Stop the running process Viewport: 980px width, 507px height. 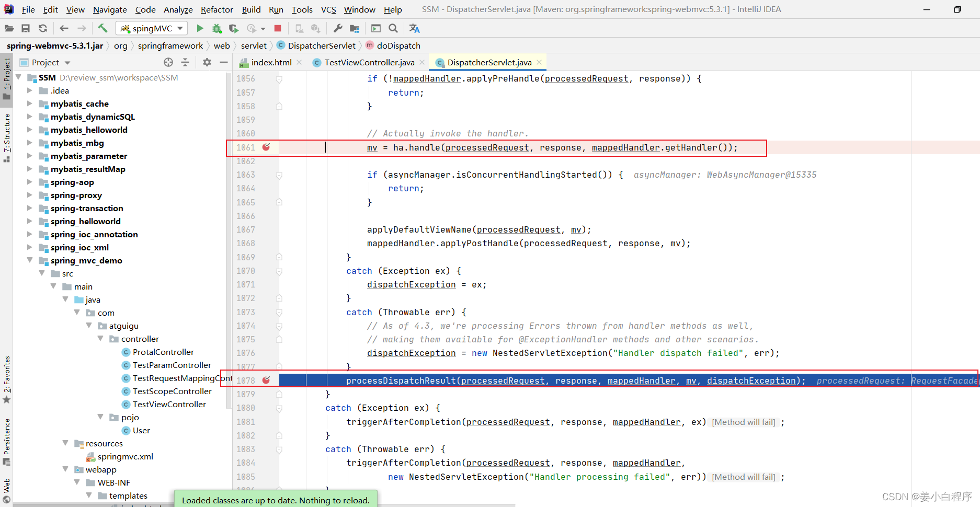(278, 28)
